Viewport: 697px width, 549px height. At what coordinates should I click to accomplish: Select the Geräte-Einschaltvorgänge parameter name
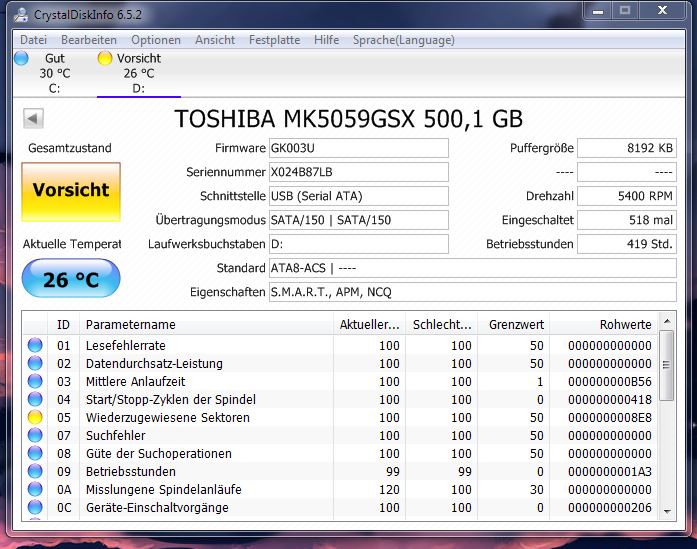click(x=157, y=508)
